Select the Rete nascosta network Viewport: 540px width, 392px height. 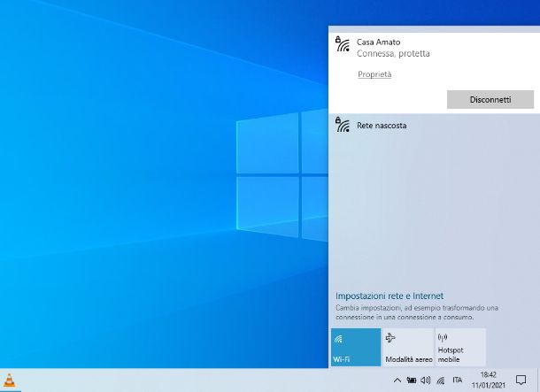382,126
